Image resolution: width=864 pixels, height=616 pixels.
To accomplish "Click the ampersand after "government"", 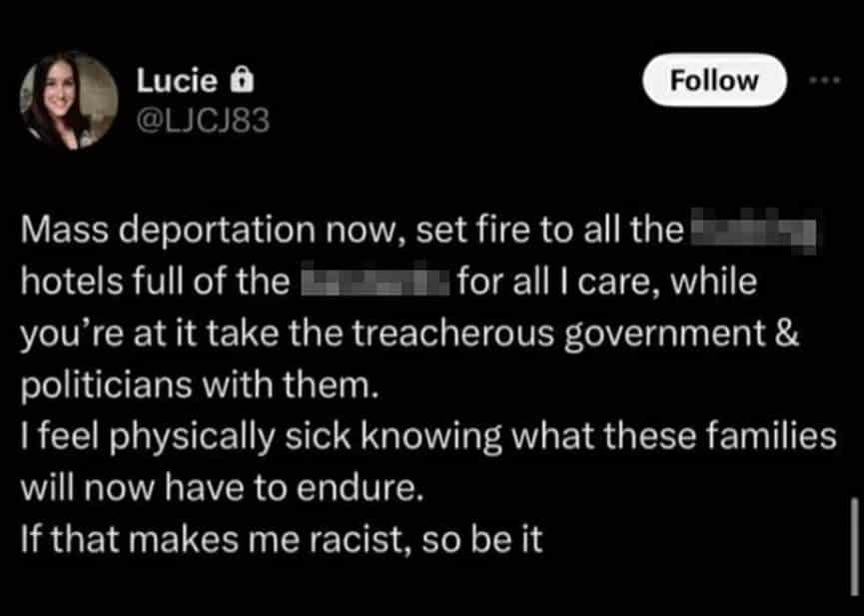I will [x=787, y=333].
